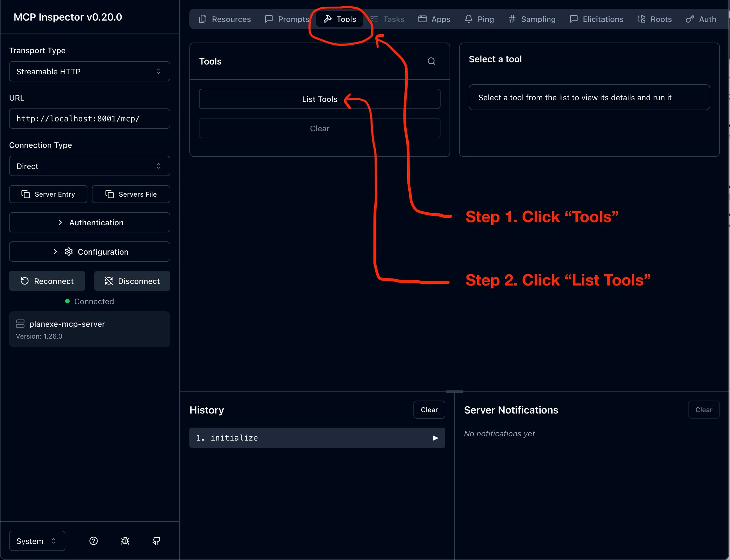Click the List Tools button
This screenshot has height=560, width=730.
pyautogui.click(x=319, y=99)
